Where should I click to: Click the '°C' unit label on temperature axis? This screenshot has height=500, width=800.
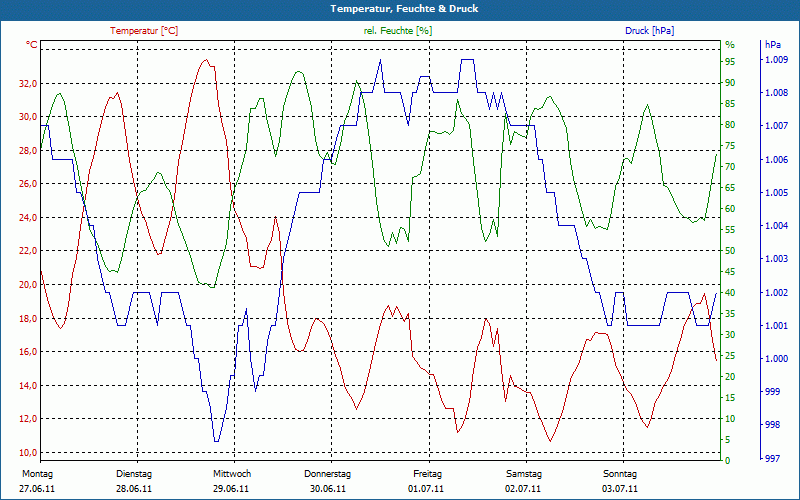click(x=32, y=45)
